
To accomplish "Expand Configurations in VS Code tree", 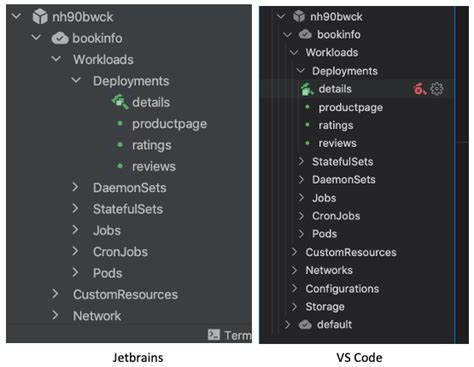I will coord(294,288).
